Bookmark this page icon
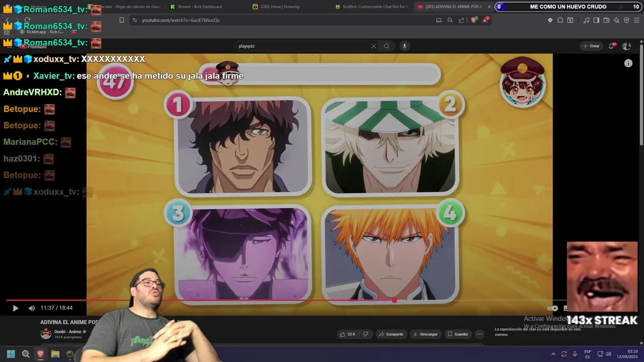 click(x=121, y=20)
